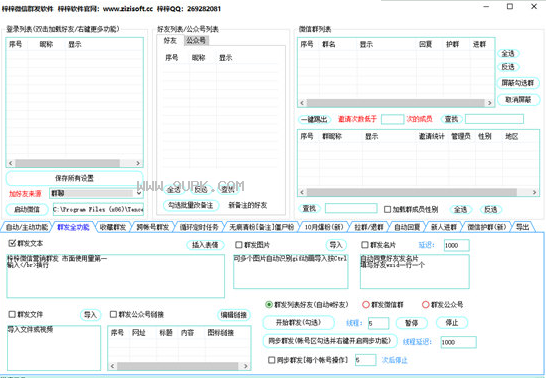
Task: Click the name card wxid text area
Action: point(414,271)
